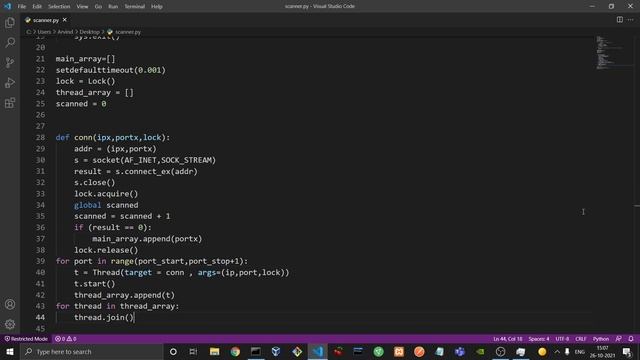This screenshot has width=640, height=360.
Task: Open the Windows Start button
Action: coord(10,351)
